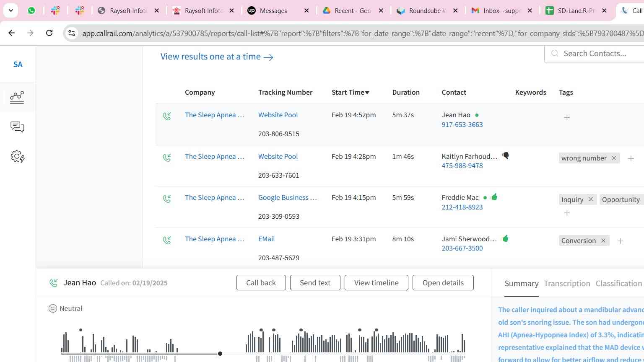Click the Send text button

pyautogui.click(x=315, y=283)
